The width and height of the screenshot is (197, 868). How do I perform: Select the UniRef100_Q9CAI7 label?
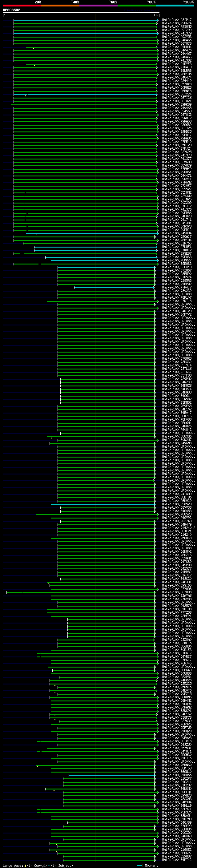click(176, 236)
